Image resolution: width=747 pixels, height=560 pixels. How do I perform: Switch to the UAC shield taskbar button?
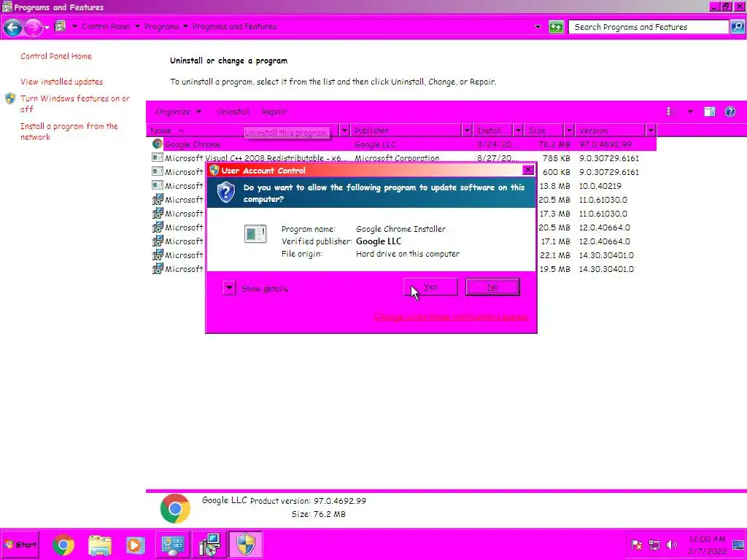(x=246, y=545)
